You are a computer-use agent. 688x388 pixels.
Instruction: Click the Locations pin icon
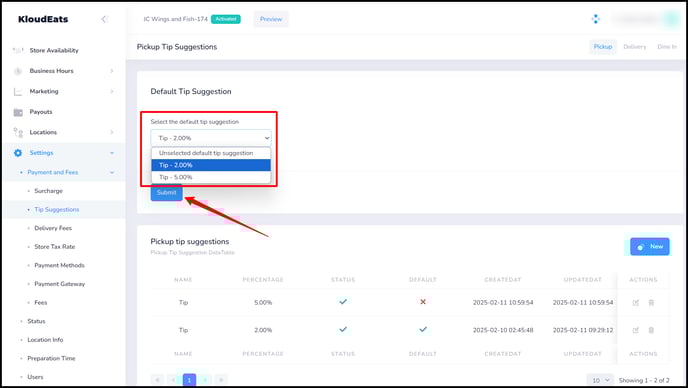18,132
